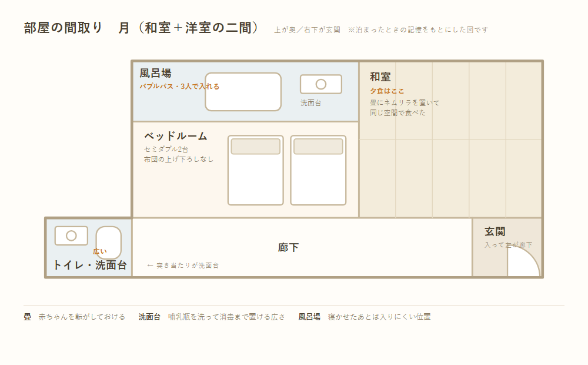Click the sink icon in トイレ・洗面台

click(x=71, y=236)
